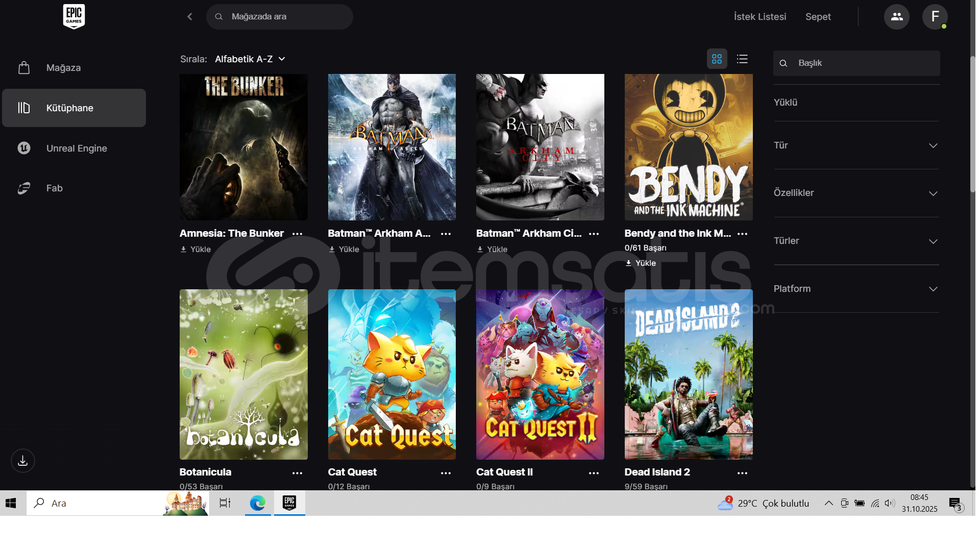980x551 pixels.
Task: Open Cat Quest II cover thumbnail
Action: (x=540, y=374)
